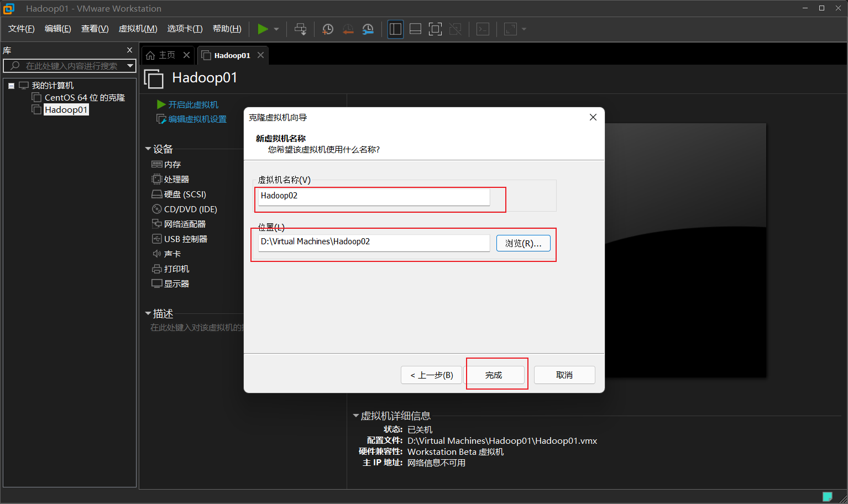Click the status bar message icon
Image resolution: width=848 pixels, height=504 pixels.
[828, 496]
